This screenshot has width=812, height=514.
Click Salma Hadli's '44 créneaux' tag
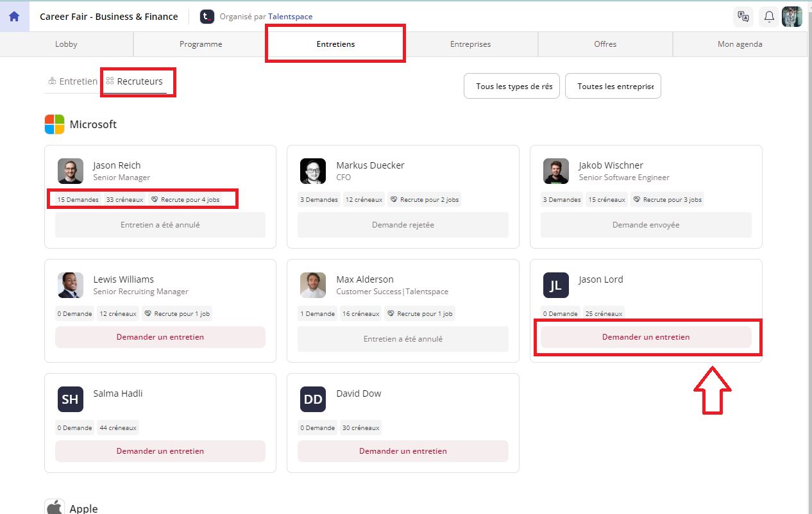[118, 427]
